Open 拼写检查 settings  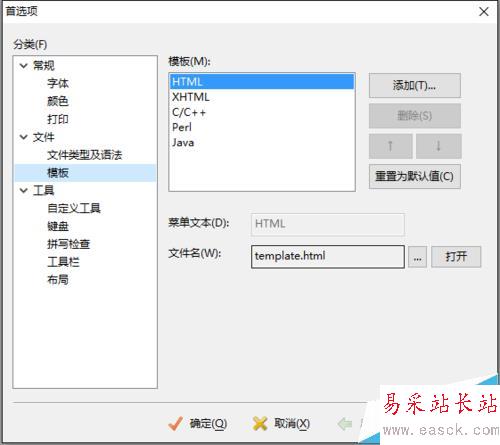click(x=69, y=244)
